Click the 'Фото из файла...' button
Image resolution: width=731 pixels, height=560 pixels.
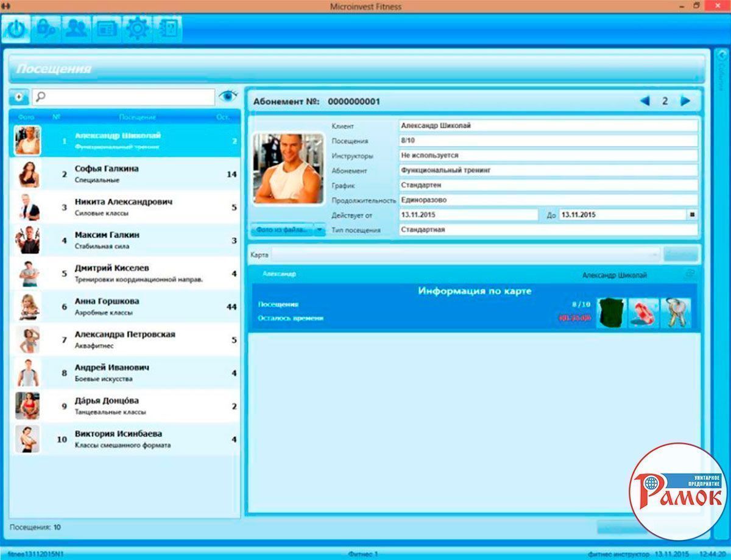pos(281,229)
